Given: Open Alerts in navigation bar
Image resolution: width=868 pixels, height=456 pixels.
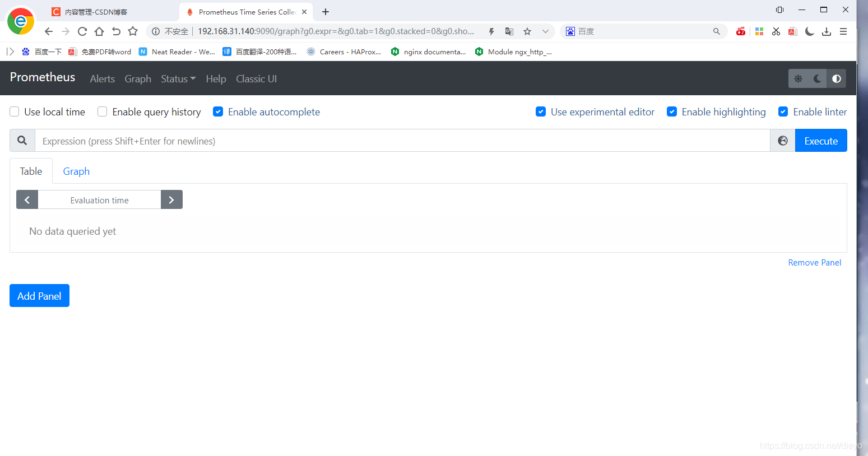Looking at the screenshot, I should pyautogui.click(x=103, y=79).
